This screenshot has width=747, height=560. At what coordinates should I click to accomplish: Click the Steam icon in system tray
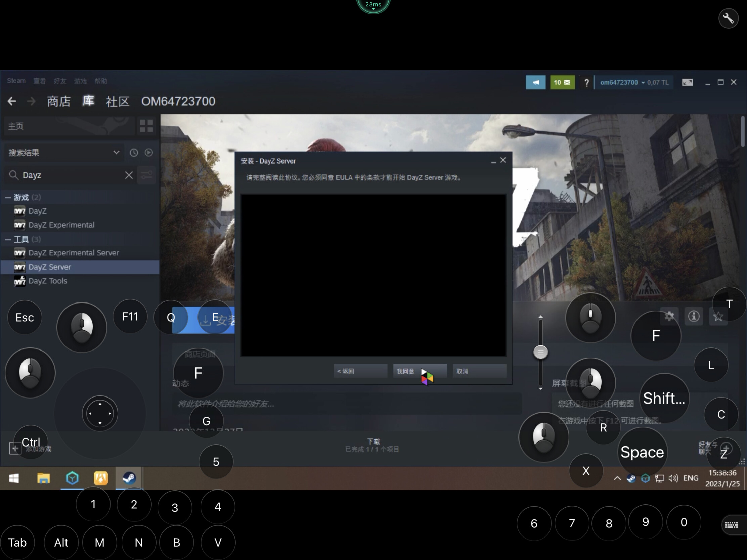click(x=631, y=478)
